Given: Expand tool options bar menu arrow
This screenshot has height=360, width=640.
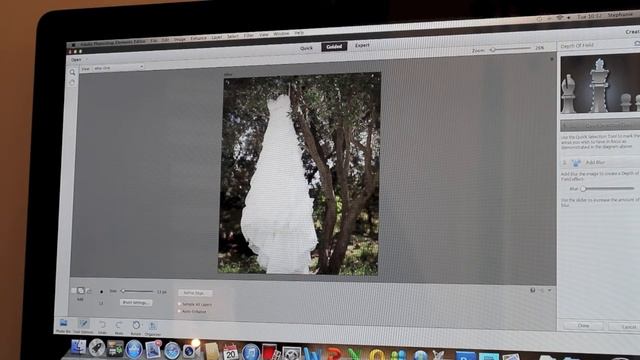Looking at the screenshot, I should 550,290.
